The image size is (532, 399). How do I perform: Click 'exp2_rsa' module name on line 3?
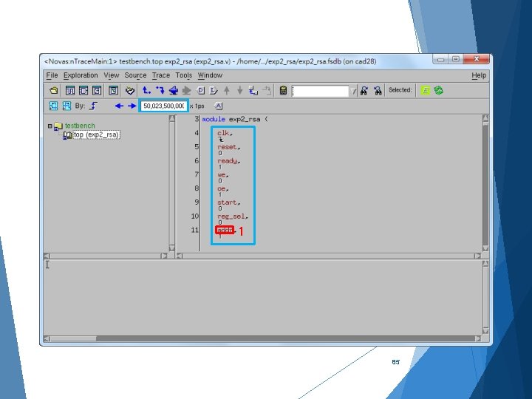(245, 119)
